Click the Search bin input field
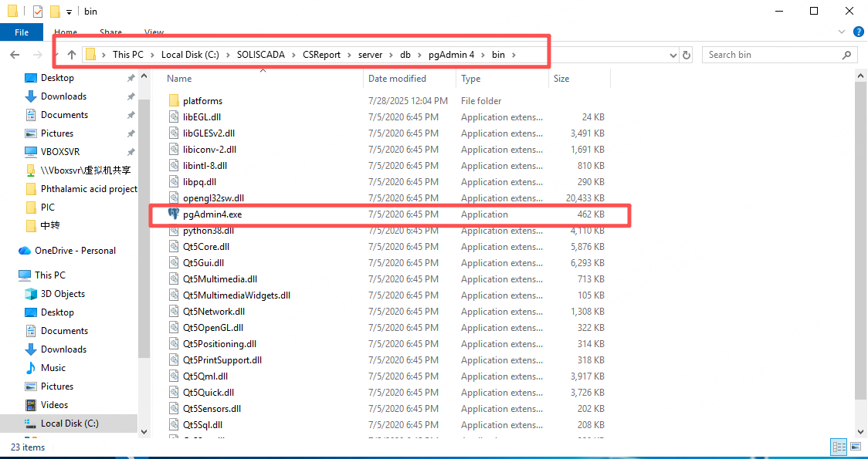The width and height of the screenshot is (868, 459). tap(772, 55)
